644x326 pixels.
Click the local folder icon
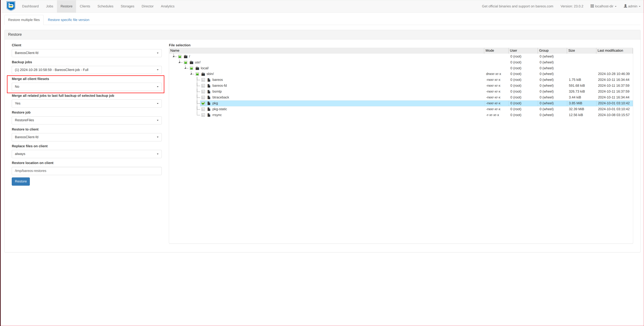tap(197, 68)
